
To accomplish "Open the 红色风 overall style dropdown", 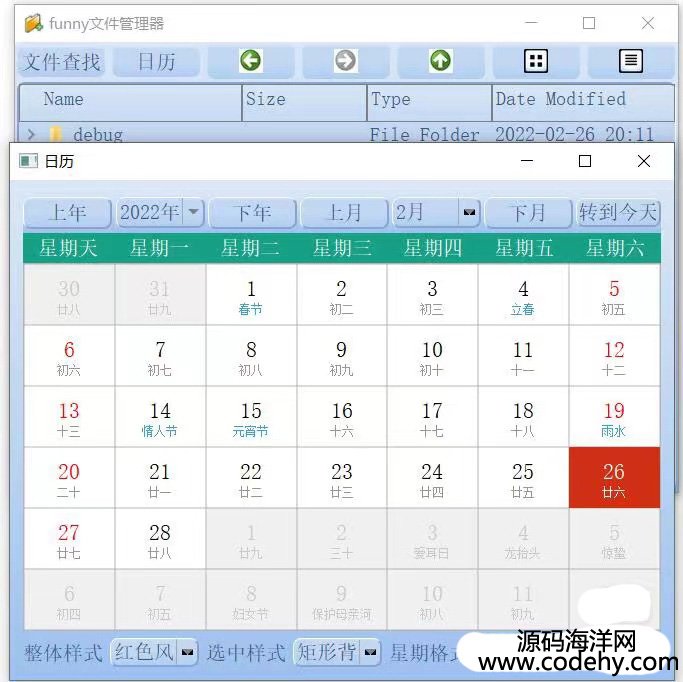I will point(188,653).
